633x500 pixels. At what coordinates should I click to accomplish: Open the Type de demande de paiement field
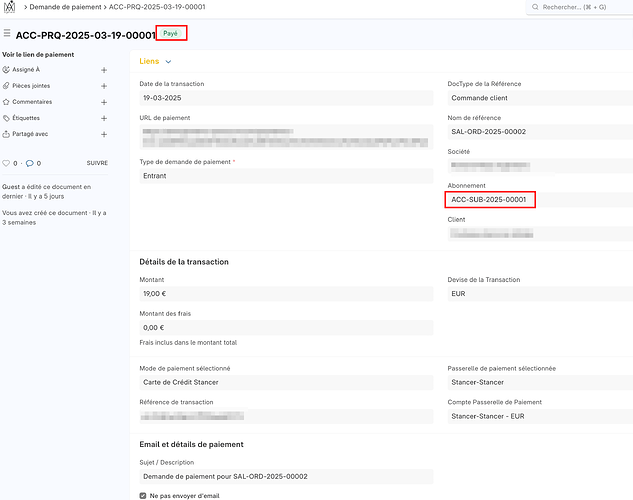[x=286, y=176]
